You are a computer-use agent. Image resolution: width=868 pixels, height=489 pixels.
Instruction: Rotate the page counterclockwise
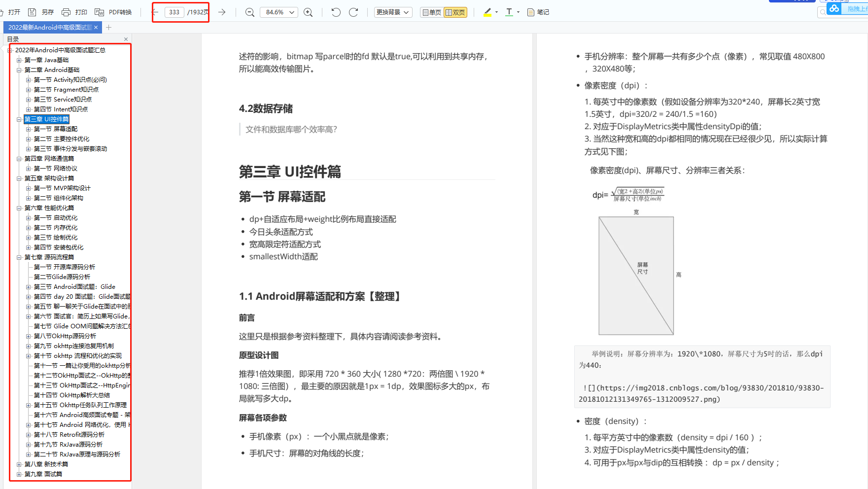coord(336,12)
